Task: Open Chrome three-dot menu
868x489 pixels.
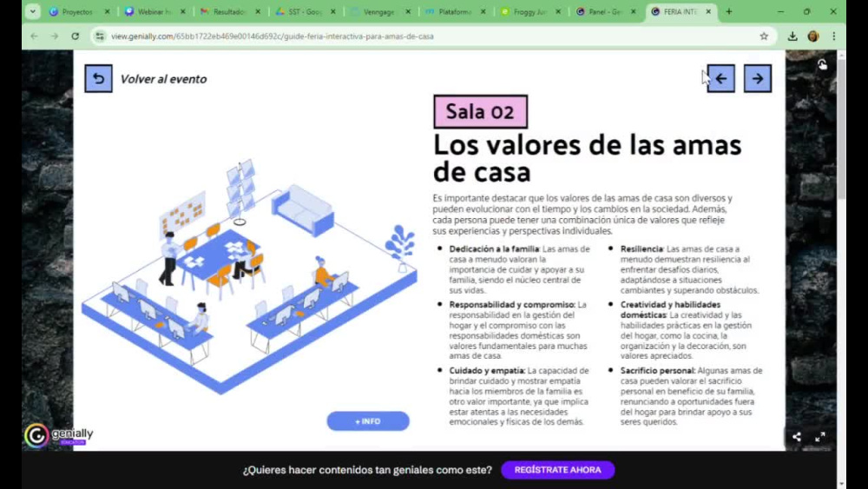Action: 833,36
